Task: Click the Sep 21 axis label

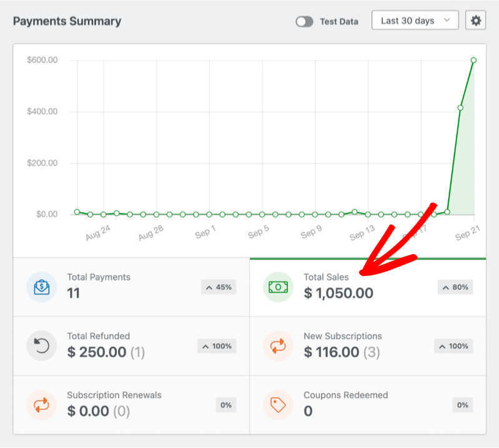Action: (467, 233)
